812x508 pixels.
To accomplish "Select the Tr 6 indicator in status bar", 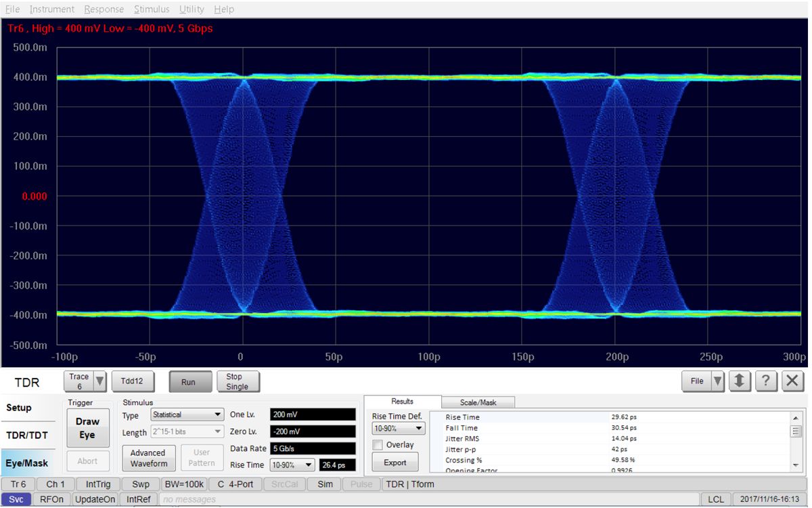I will (x=18, y=484).
